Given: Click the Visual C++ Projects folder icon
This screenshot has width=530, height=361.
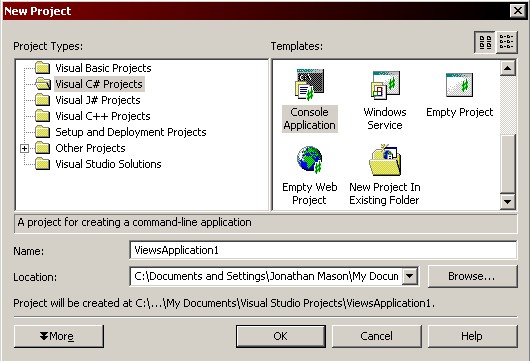Looking at the screenshot, I should pos(43,116).
